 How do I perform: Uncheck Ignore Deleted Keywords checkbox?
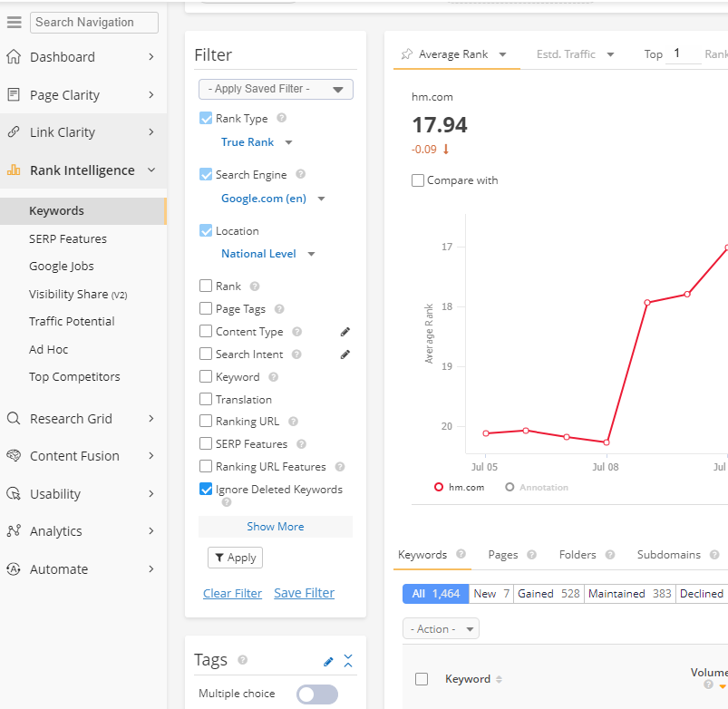point(206,490)
